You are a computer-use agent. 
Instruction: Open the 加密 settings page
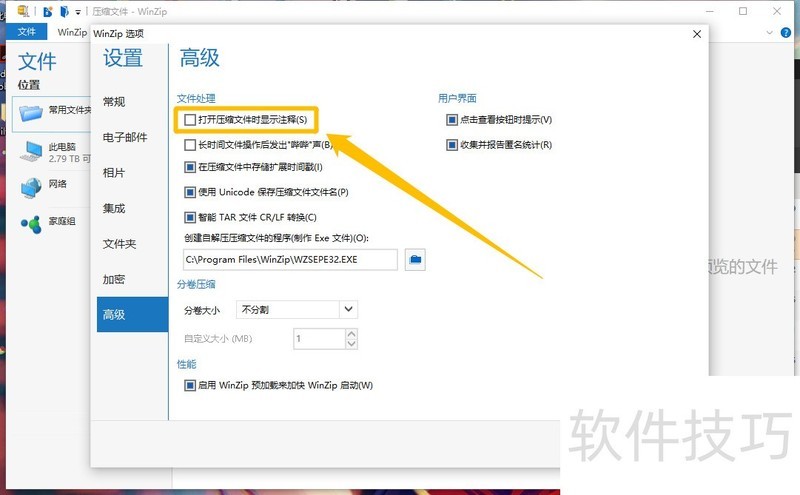click(132, 279)
